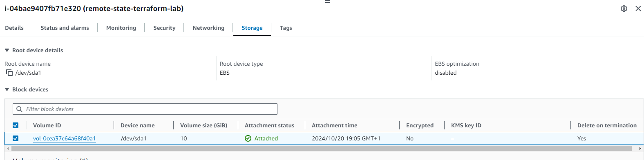The image size is (644, 160).
Task: Open the Tags tab
Action: click(x=286, y=28)
